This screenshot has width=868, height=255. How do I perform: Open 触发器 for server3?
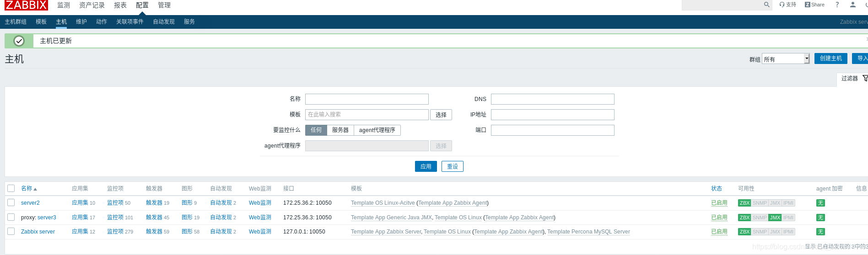(154, 218)
